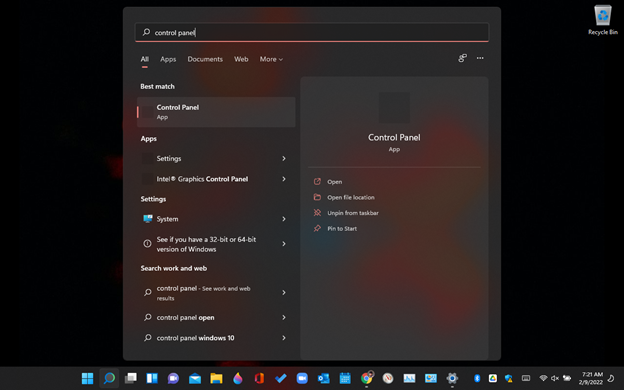The height and width of the screenshot is (390, 624).
Task: Open the Teams Chat taskbar icon
Action: 173,378
